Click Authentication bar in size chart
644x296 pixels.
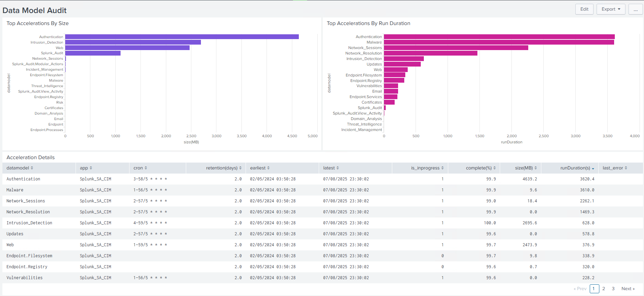(182, 37)
